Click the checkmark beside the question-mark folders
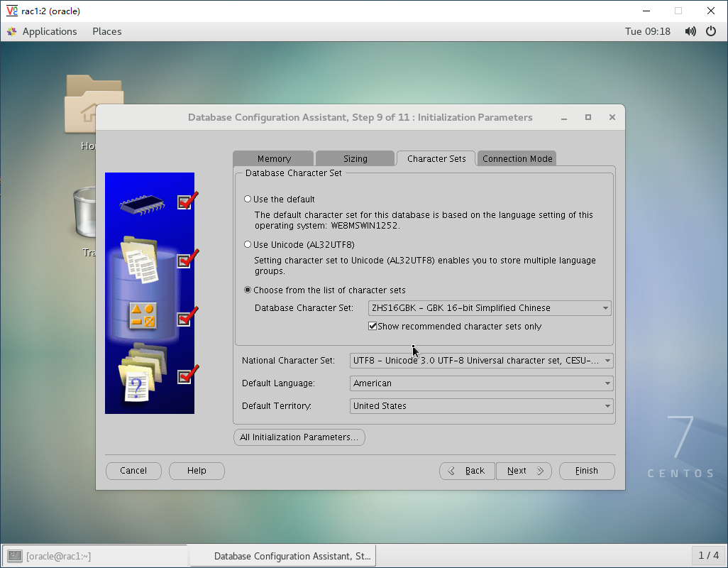The width and height of the screenshot is (728, 568). [187, 375]
